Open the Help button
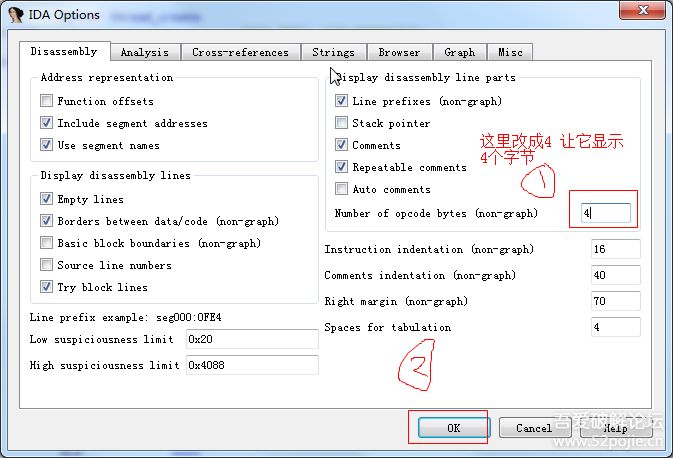Screen dimensions: 673x458 (x=616, y=428)
